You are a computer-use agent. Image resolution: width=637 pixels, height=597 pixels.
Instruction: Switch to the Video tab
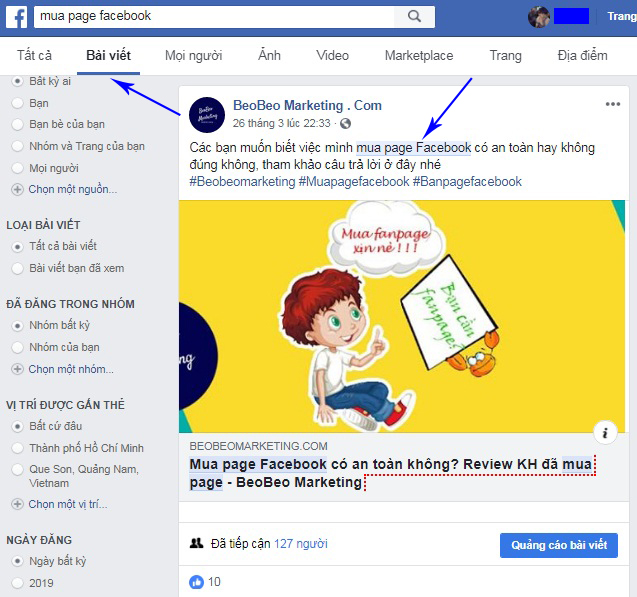tap(333, 56)
